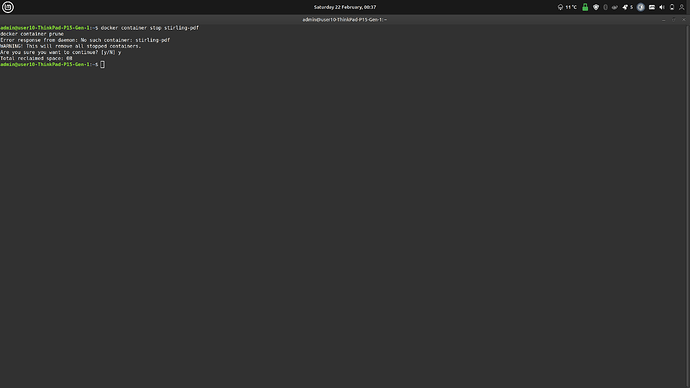Viewport: 690px width, 388px height.
Task: Click the green padlock tray icon
Action: coord(585,7)
